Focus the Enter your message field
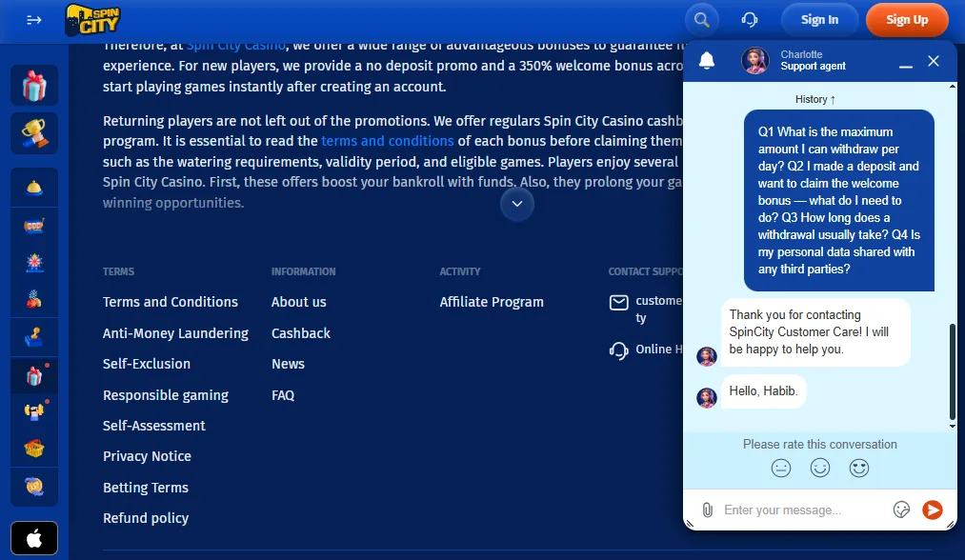The image size is (965, 560). point(803,510)
